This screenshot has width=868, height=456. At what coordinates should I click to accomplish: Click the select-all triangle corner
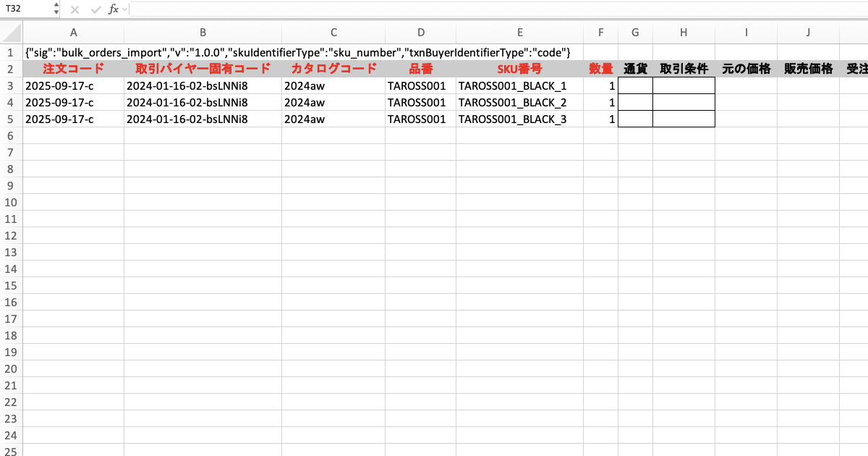(12, 32)
